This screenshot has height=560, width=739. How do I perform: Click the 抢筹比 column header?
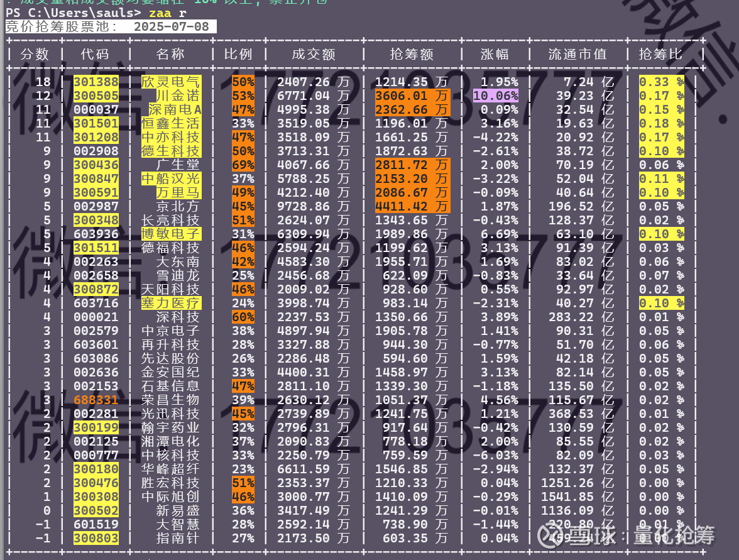[x=661, y=54]
